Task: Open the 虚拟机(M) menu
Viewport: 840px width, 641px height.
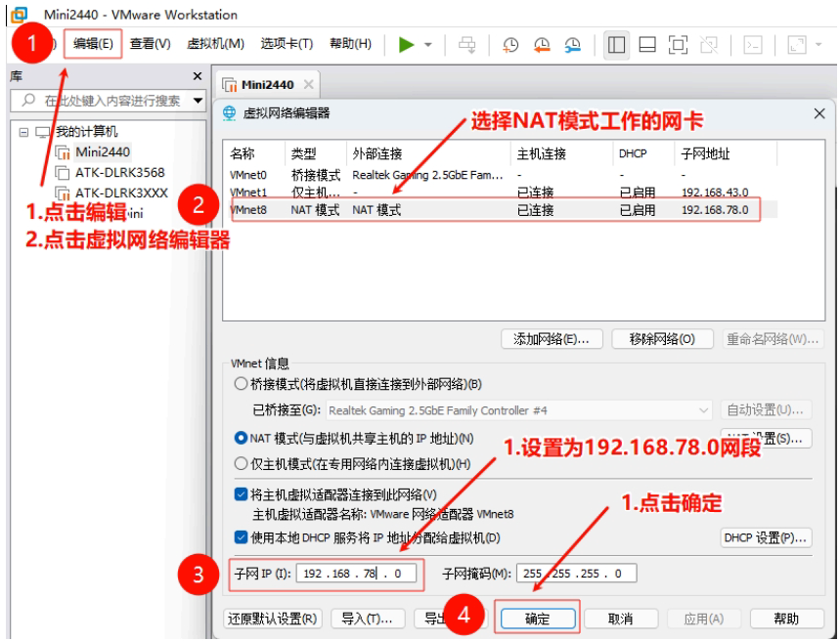Action: pyautogui.click(x=215, y=44)
